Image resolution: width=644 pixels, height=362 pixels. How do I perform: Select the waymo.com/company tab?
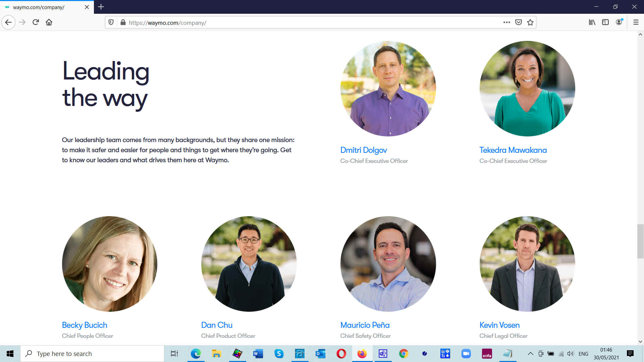tap(47, 7)
